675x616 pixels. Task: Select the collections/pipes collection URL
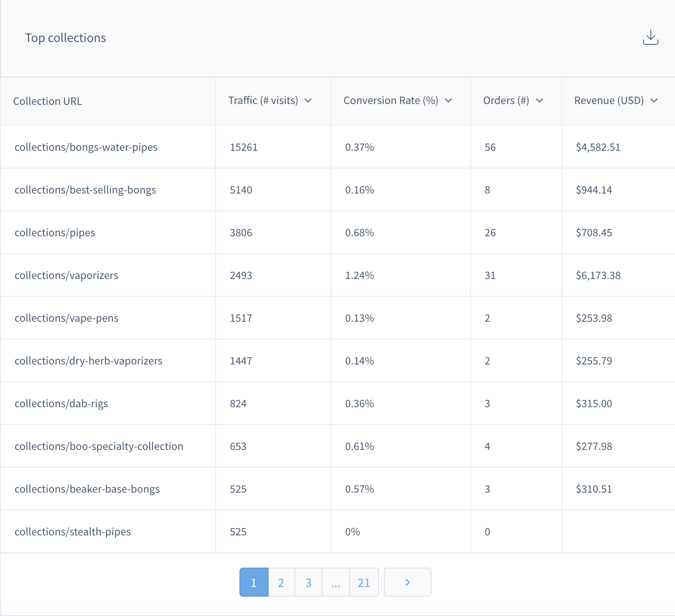(55, 232)
